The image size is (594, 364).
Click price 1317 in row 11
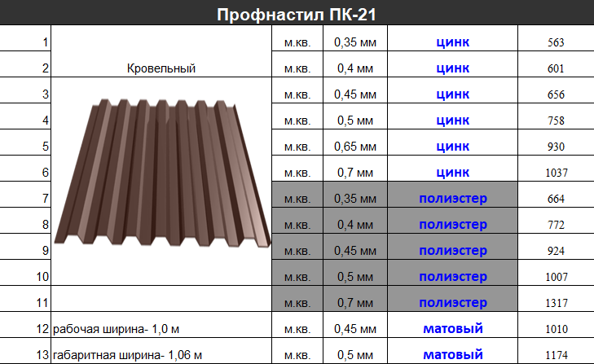click(557, 304)
